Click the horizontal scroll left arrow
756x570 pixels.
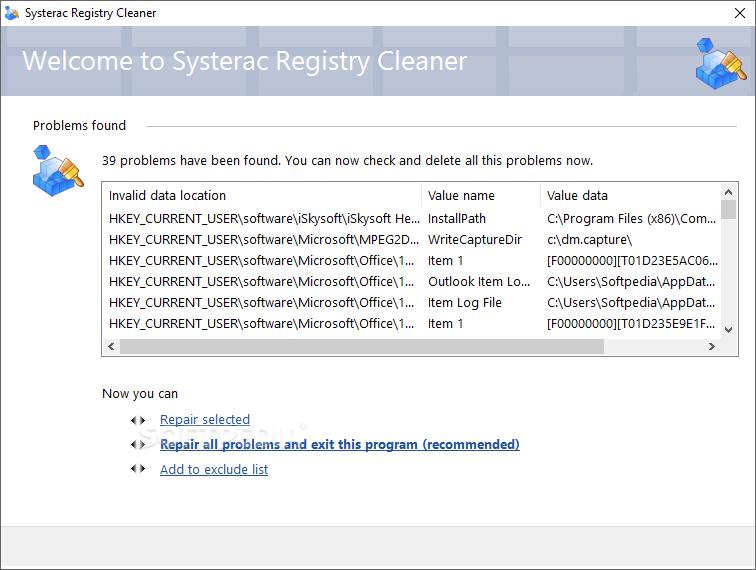click(x=111, y=346)
